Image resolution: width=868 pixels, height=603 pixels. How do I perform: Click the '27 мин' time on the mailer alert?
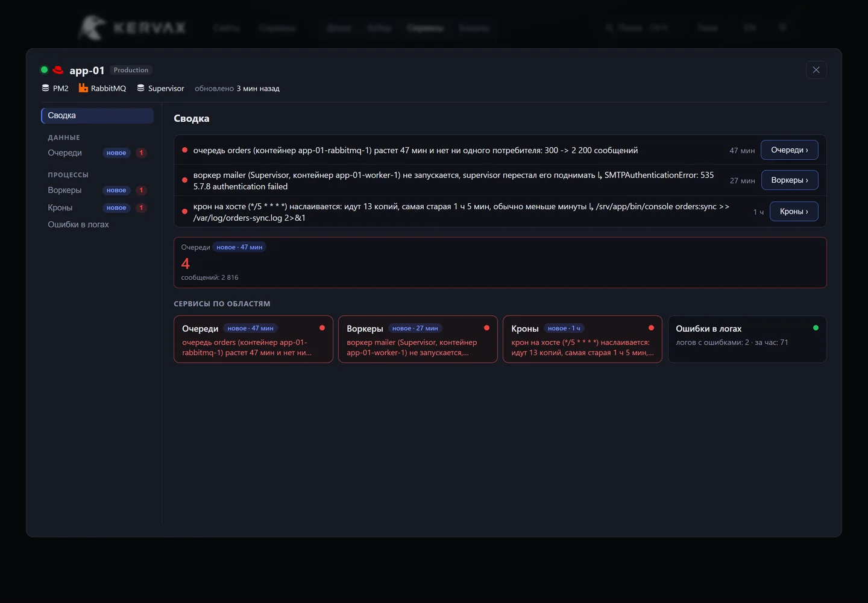742,181
